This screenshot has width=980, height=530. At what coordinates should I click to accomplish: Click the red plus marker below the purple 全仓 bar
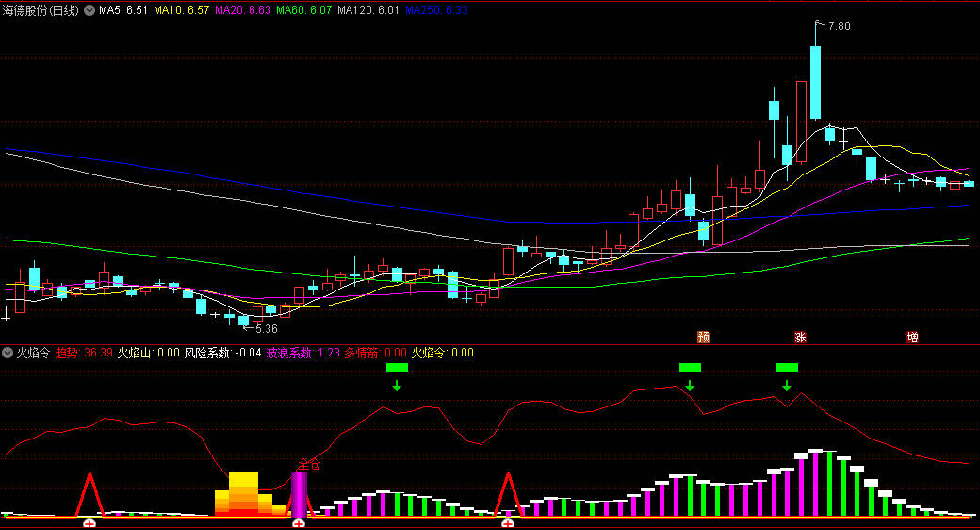[299, 523]
